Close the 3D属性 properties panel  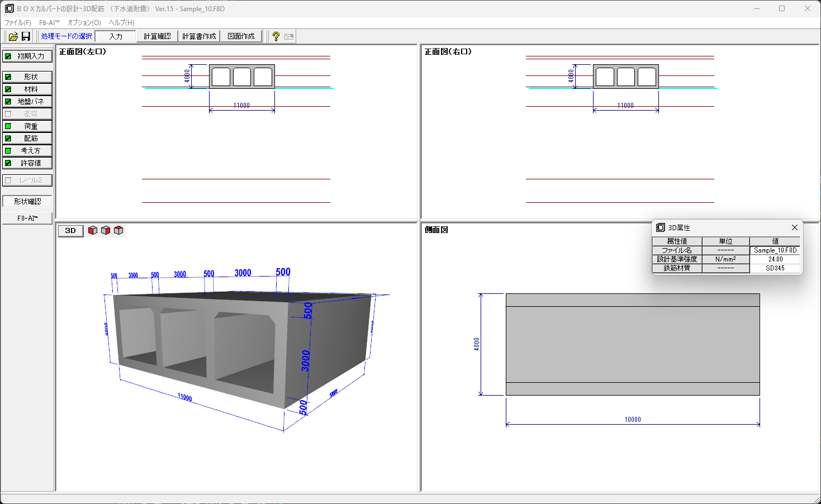pyautogui.click(x=794, y=227)
